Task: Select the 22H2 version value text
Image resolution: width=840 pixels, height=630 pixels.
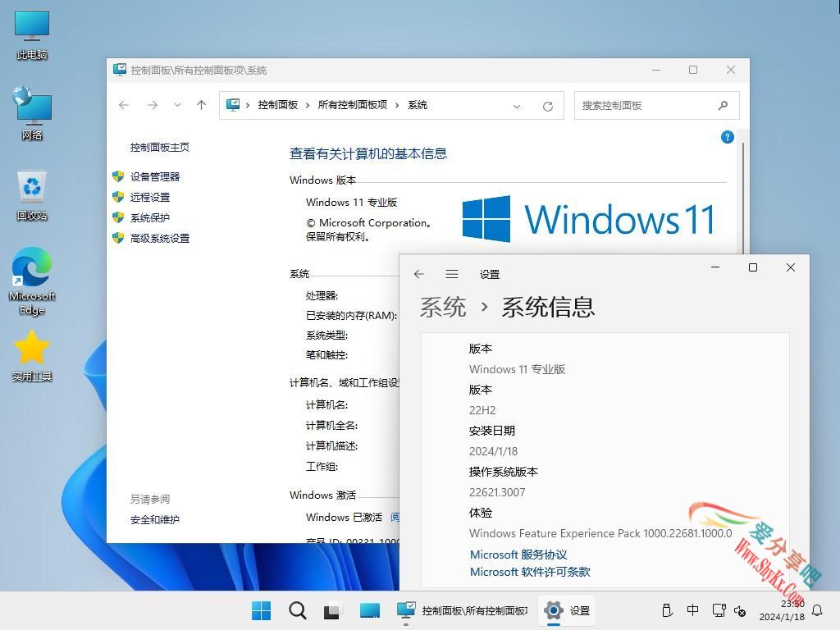Action: pyautogui.click(x=482, y=410)
